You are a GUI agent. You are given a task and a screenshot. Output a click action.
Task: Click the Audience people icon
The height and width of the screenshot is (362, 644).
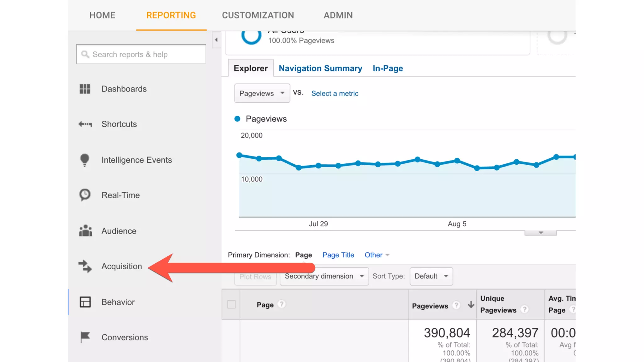coord(85,231)
